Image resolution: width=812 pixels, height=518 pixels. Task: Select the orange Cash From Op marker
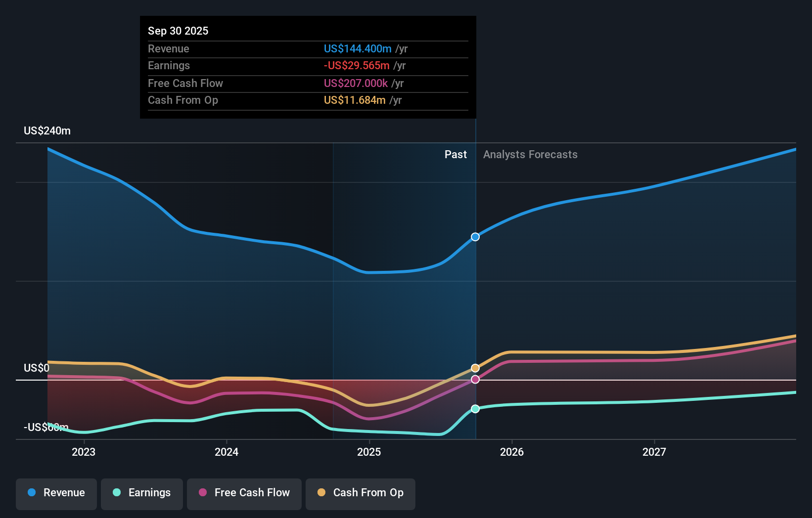tap(475, 367)
